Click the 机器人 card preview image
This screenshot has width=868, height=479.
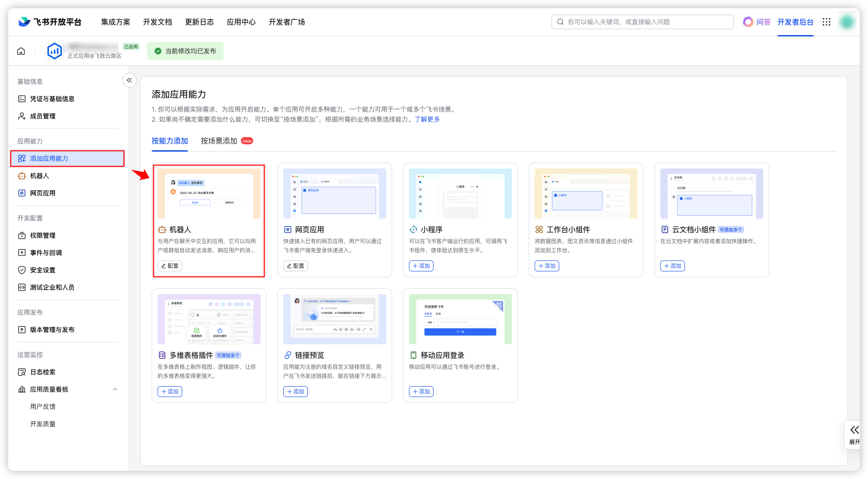(x=209, y=194)
